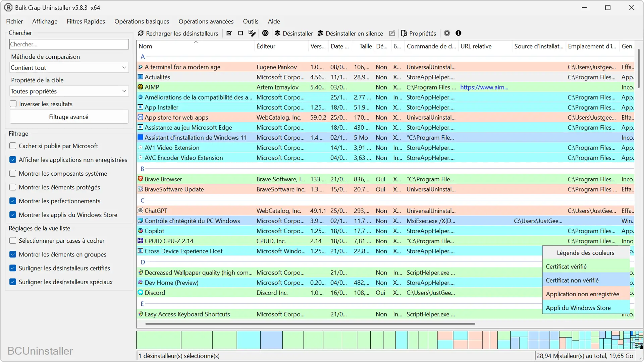Sort list by the Éditeur column header

pyautogui.click(x=281, y=46)
